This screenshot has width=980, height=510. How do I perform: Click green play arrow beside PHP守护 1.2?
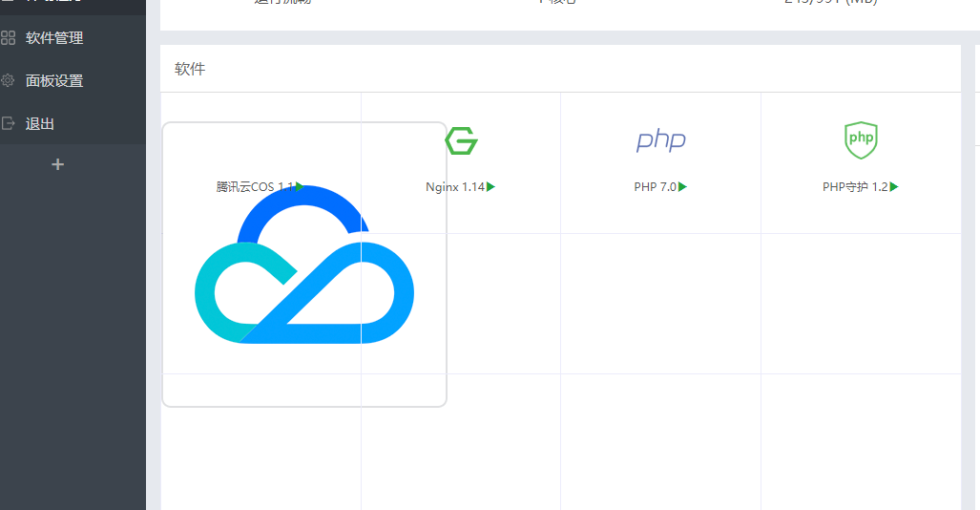click(894, 186)
